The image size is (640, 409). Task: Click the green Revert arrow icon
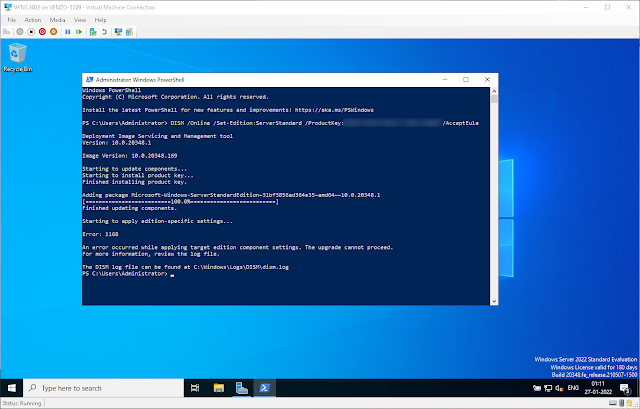[x=104, y=32]
